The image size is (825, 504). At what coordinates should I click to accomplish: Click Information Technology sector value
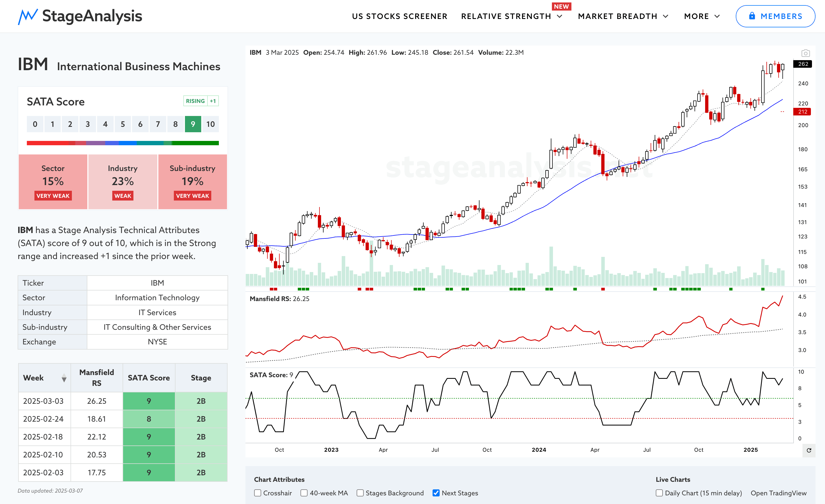point(157,298)
